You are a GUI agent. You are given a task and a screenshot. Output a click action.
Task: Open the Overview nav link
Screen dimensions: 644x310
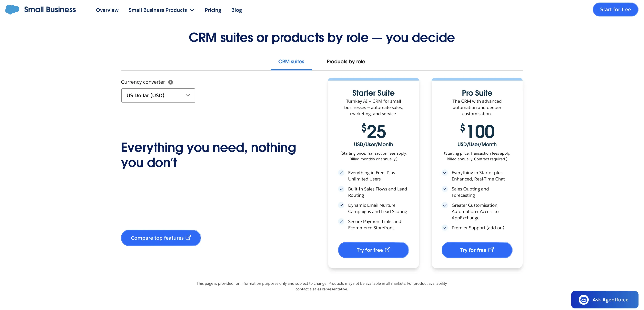(x=107, y=10)
